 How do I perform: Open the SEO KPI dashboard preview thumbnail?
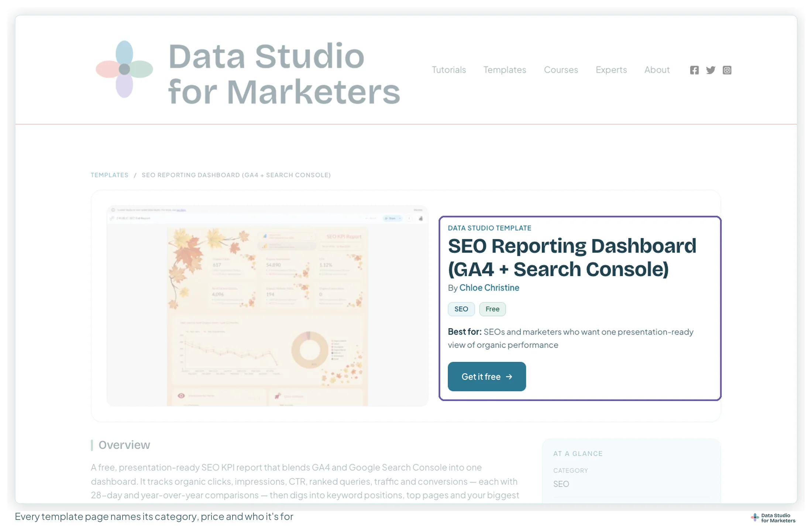pos(267,306)
